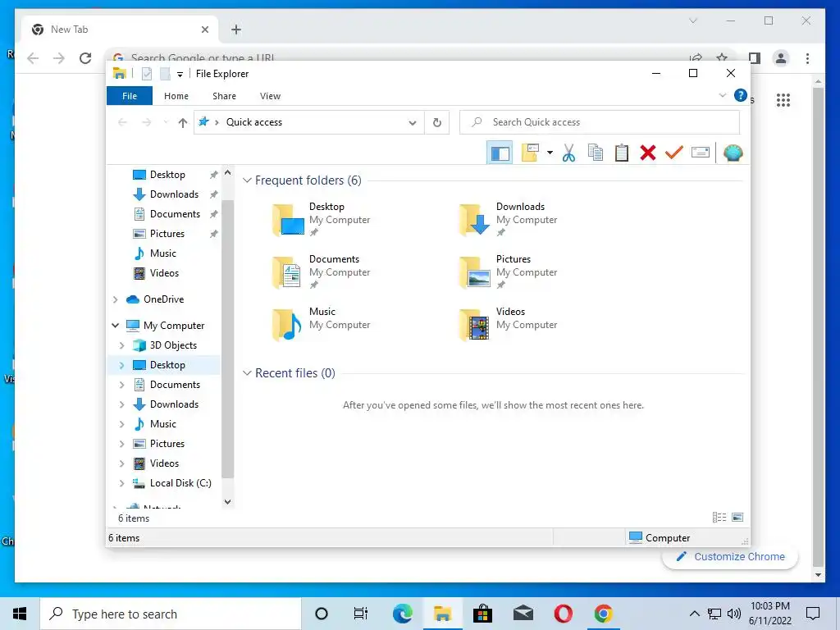Click the Search Quick access field
Viewport: 840px width, 630px height.
coord(600,122)
